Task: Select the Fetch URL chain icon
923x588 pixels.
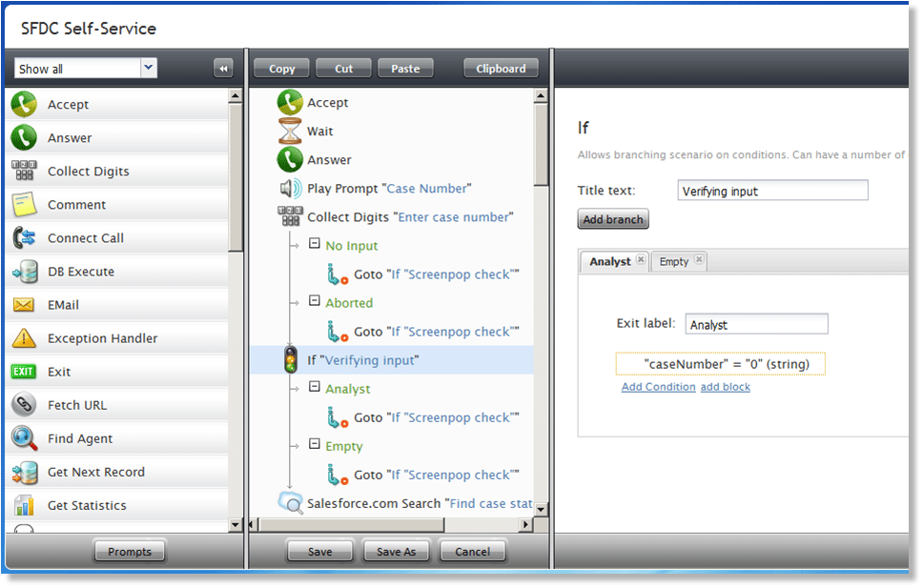Action: coord(24,405)
